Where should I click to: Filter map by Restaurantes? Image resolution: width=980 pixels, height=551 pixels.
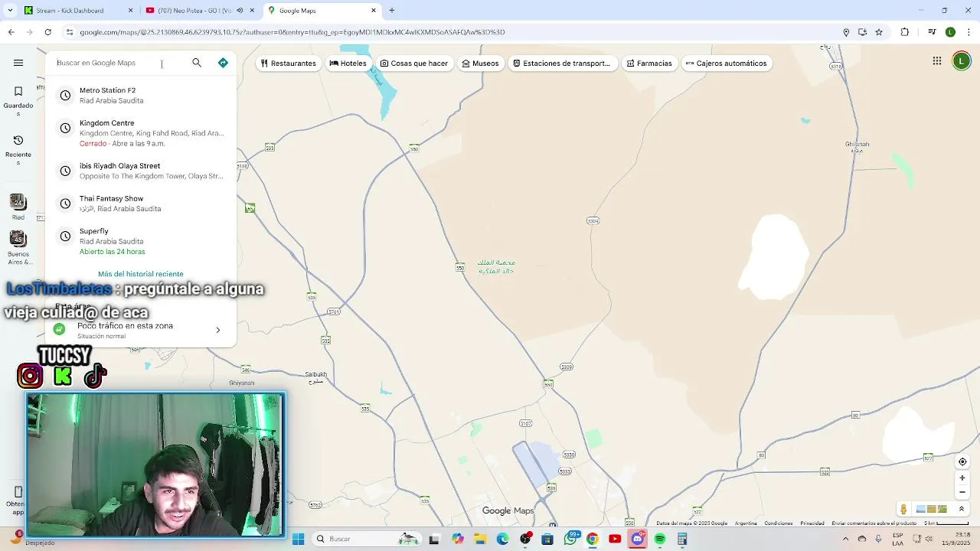[288, 64]
